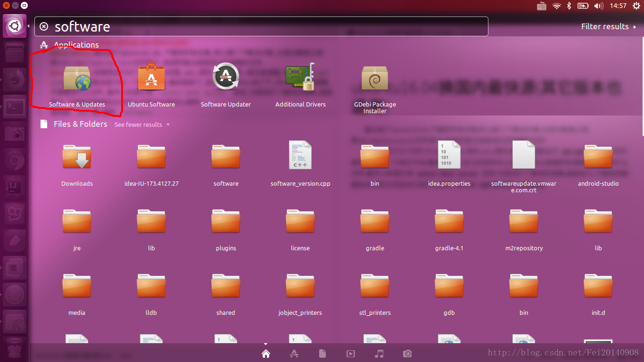Open the Software Updater application

(226, 85)
